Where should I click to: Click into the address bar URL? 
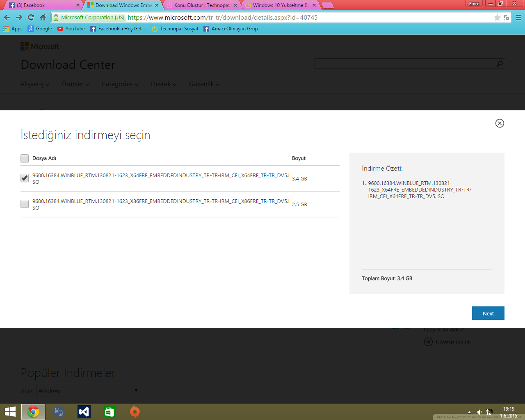223,17
